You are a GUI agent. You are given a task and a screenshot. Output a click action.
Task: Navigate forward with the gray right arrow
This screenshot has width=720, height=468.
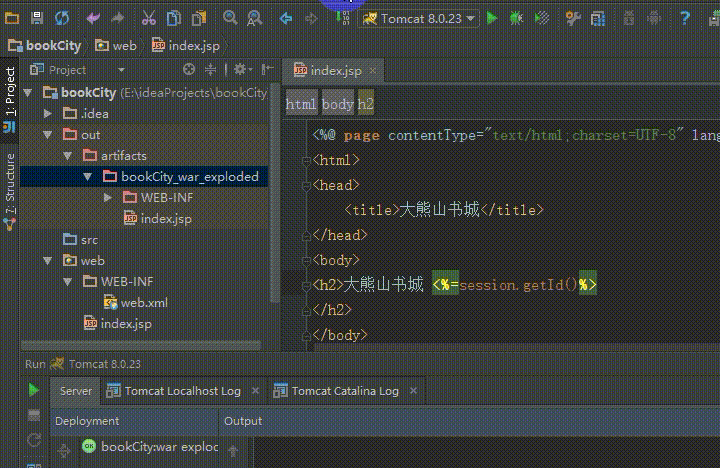[311, 19]
